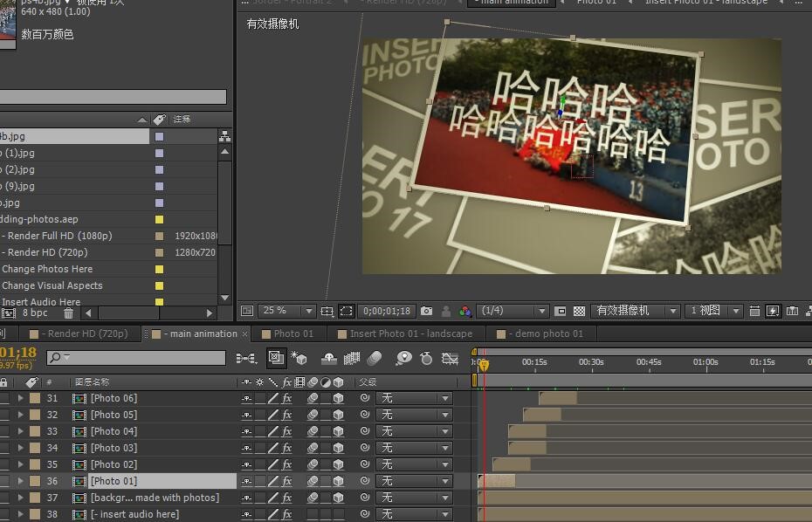Toggle Always Preview This View icon
Screen dimensions: 812x522
247,311
